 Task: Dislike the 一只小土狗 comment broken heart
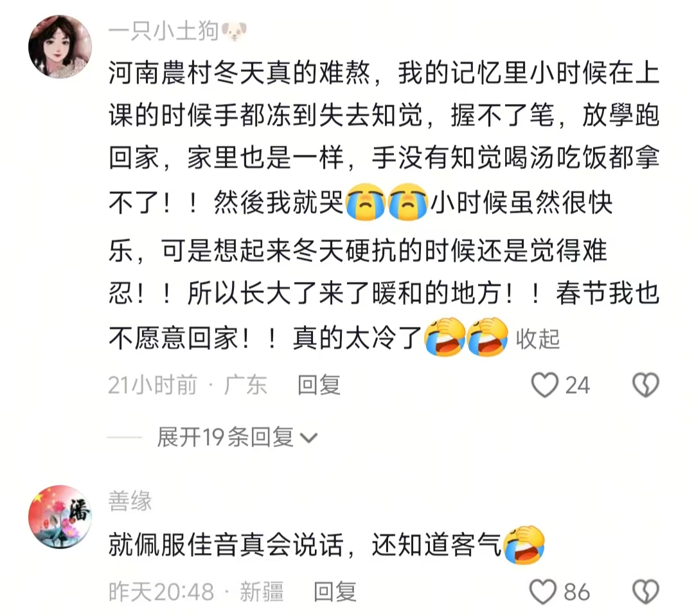[646, 385]
